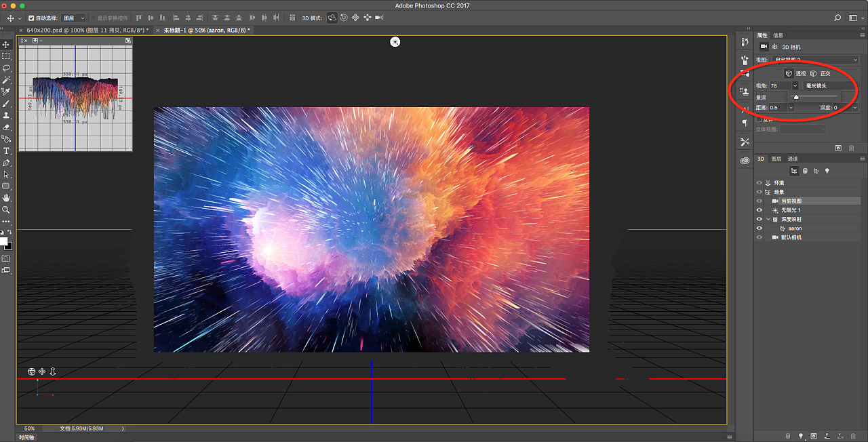
Task: Change screen mode icon at toolbox bottom
Action: (6, 270)
